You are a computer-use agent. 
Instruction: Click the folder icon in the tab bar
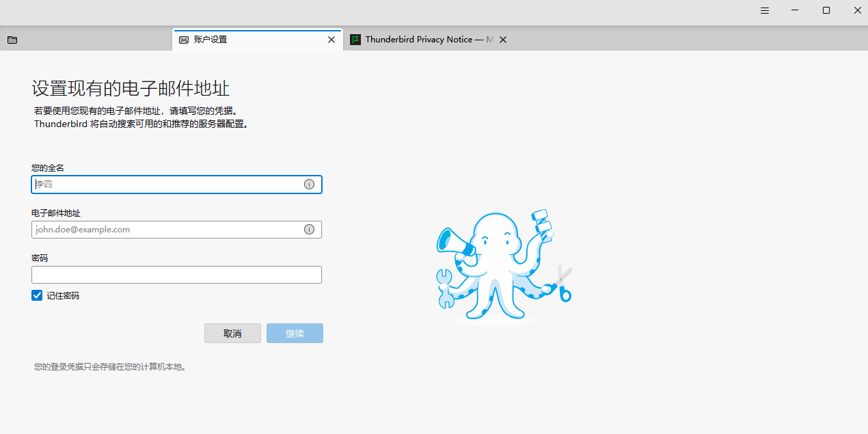click(x=12, y=40)
